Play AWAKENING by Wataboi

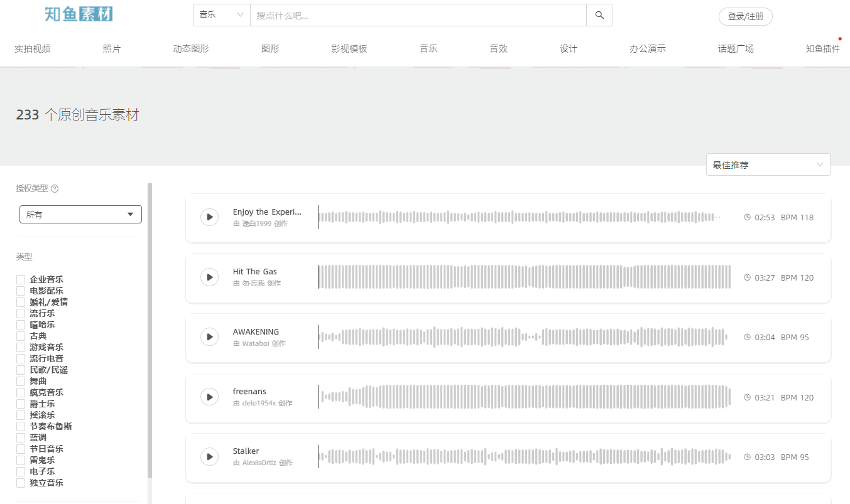(209, 336)
